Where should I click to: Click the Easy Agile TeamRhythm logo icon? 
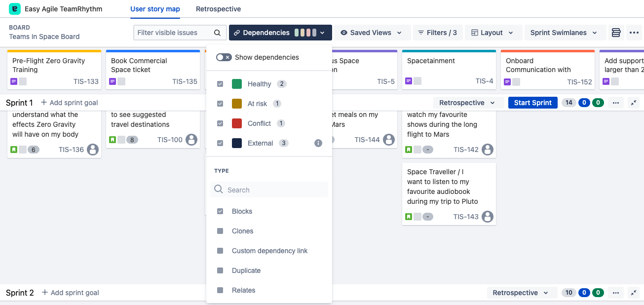[x=15, y=9]
